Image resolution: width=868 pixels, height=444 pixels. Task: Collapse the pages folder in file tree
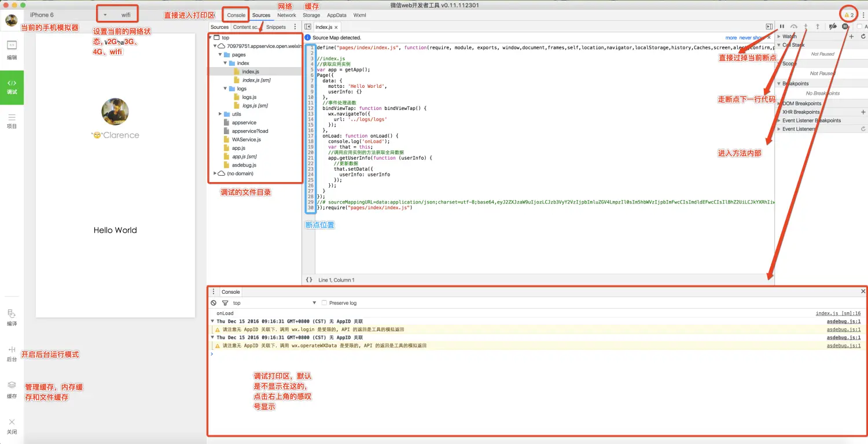[x=220, y=55]
